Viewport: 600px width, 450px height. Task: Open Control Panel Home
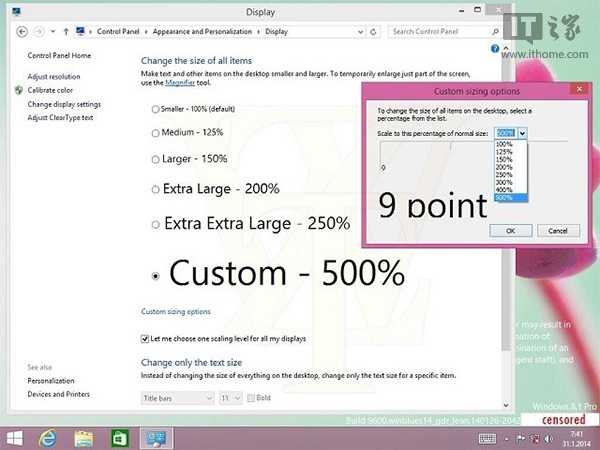pos(59,55)
